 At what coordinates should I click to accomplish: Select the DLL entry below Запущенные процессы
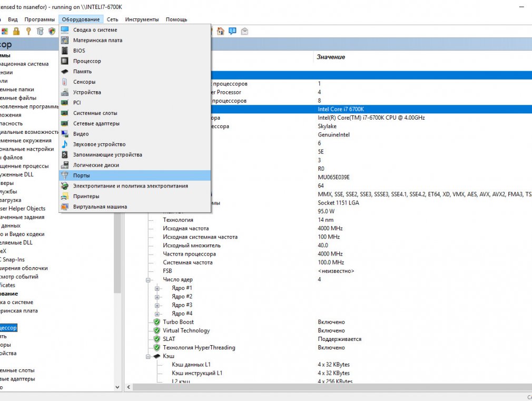point(17,174)
